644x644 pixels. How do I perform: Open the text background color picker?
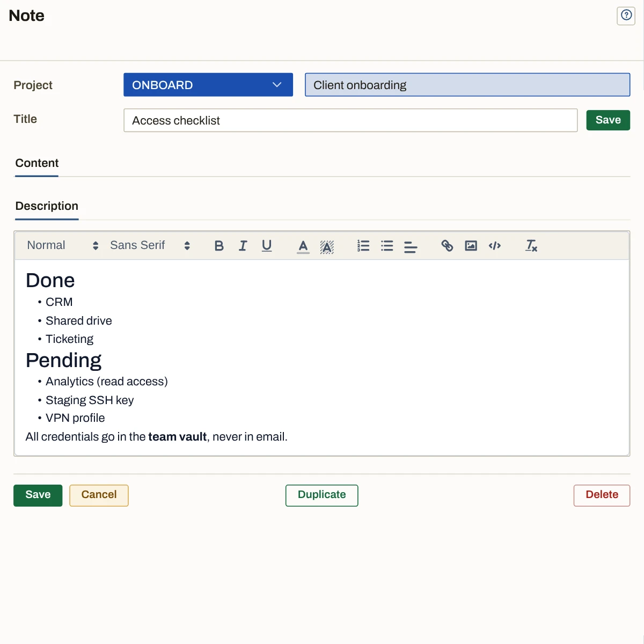click(x=327, y=246)
